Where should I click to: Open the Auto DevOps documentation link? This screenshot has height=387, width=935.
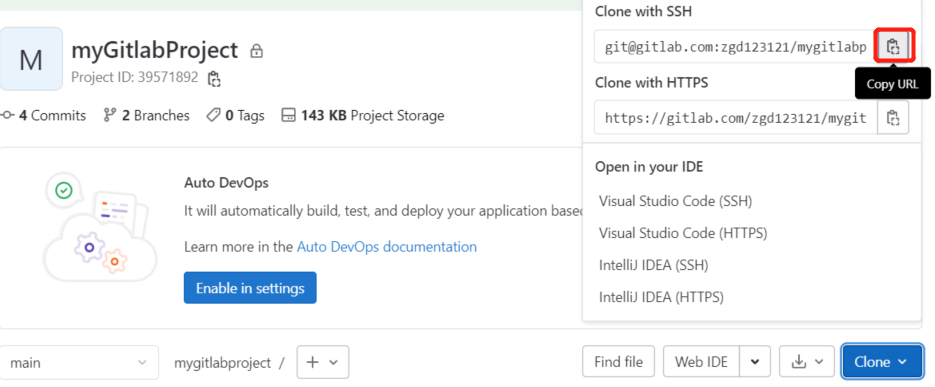[386, 246]
